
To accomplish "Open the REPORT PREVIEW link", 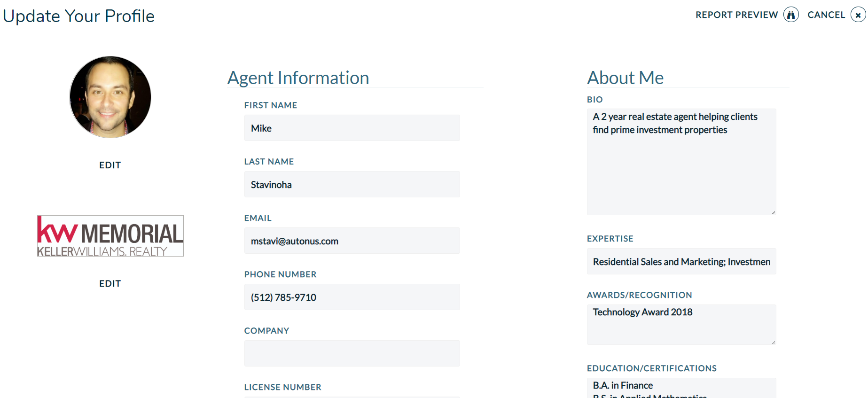I will [736, 15].
